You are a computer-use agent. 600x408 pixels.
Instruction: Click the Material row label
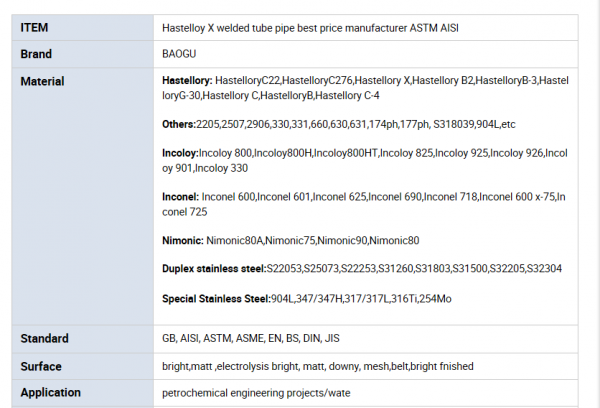click(x=42, y=81)
